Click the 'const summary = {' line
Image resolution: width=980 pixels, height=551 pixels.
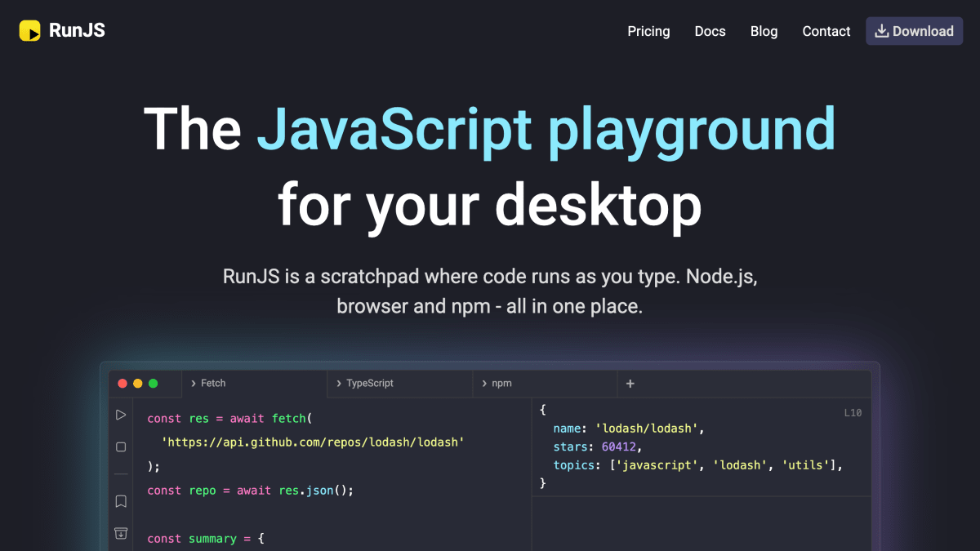pyautogui.click(x=206, y=539)
